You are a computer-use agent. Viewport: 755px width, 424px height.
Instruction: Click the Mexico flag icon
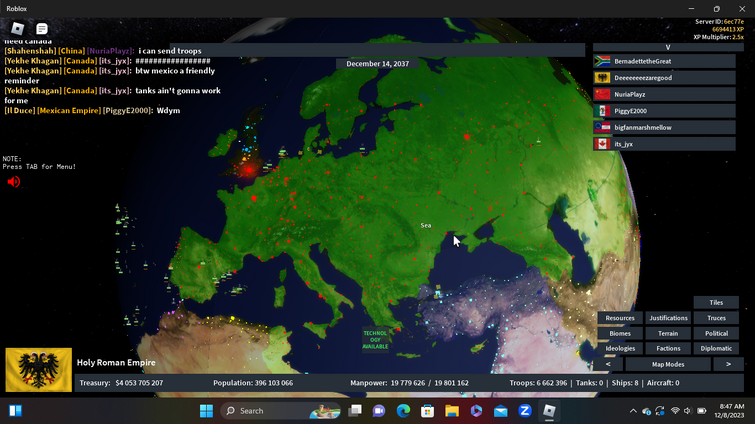[602, 111]
